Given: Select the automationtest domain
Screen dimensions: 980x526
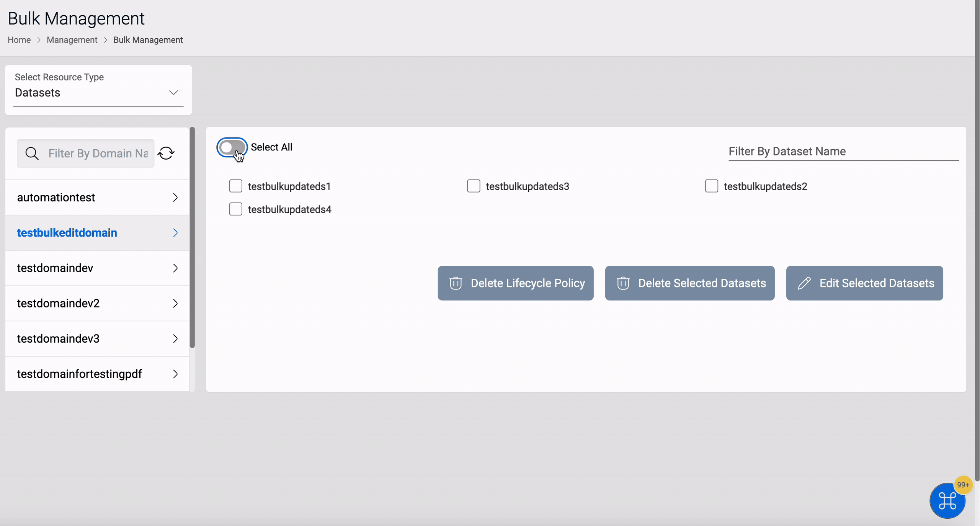Looking at the screenshot, I should pyautogui.click(x=97, y=198).
